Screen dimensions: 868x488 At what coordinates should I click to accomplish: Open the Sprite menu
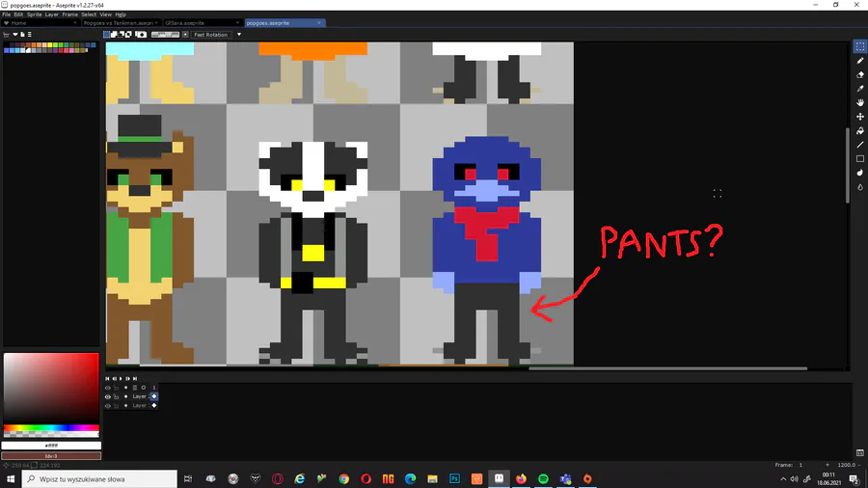tap(35, 14)
